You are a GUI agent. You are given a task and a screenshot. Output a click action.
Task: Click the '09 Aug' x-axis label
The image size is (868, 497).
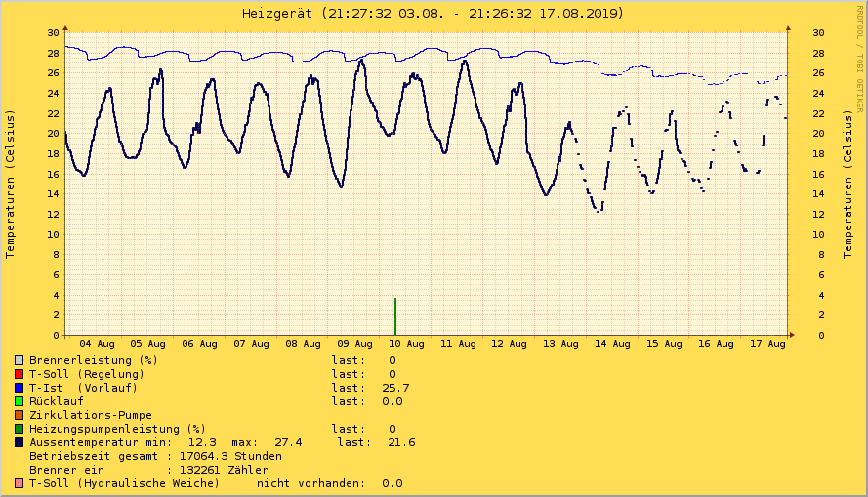354,344
